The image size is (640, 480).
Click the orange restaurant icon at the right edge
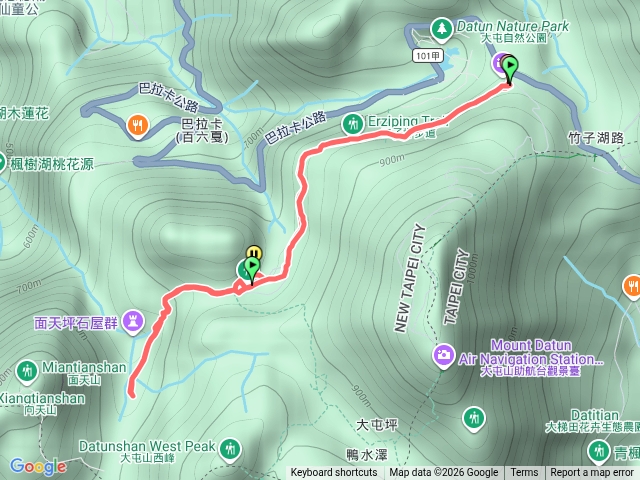point(632,287)
